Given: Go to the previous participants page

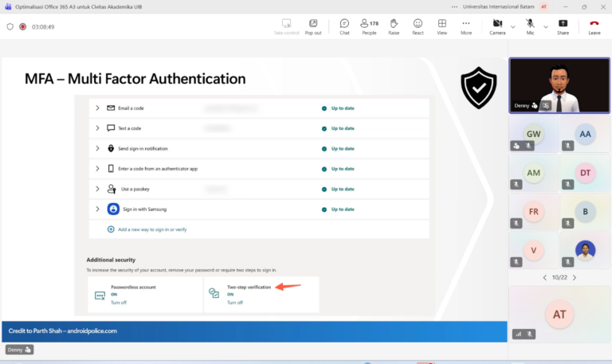Looking at the screenshot, I should click(x=544, y=277).
